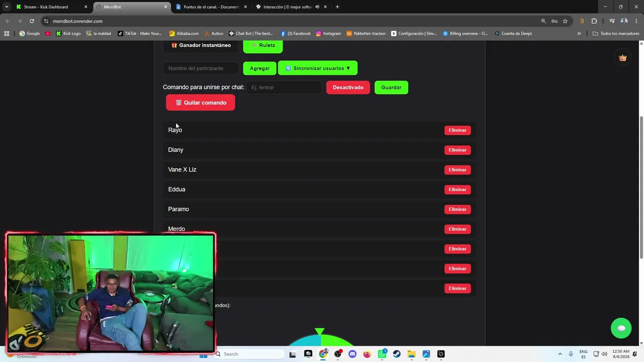Click the Nombre del participante input field
644x362 pixels.
tap(201, 68)
